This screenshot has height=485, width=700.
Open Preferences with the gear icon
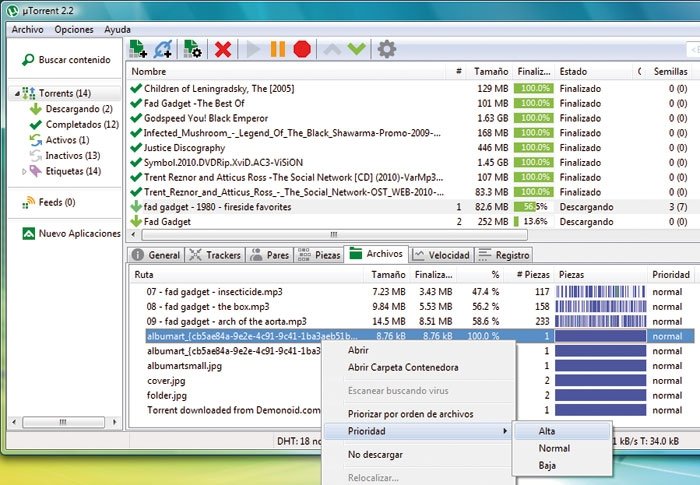point(387,49)
